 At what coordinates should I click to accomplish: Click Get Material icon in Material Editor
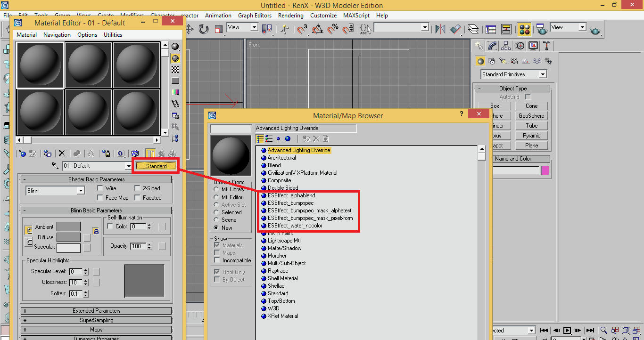[x=22, y=153]
